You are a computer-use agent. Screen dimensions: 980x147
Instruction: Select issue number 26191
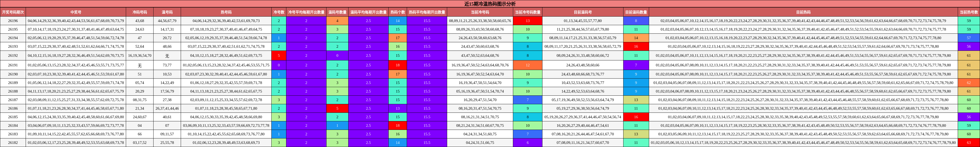pos(13,65)
